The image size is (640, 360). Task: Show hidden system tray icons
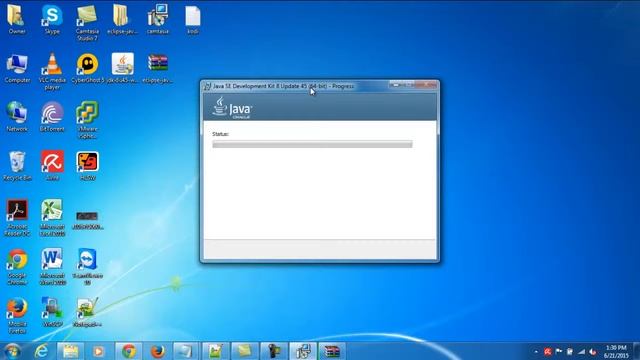pyautogui.click(x=536, y=352)
